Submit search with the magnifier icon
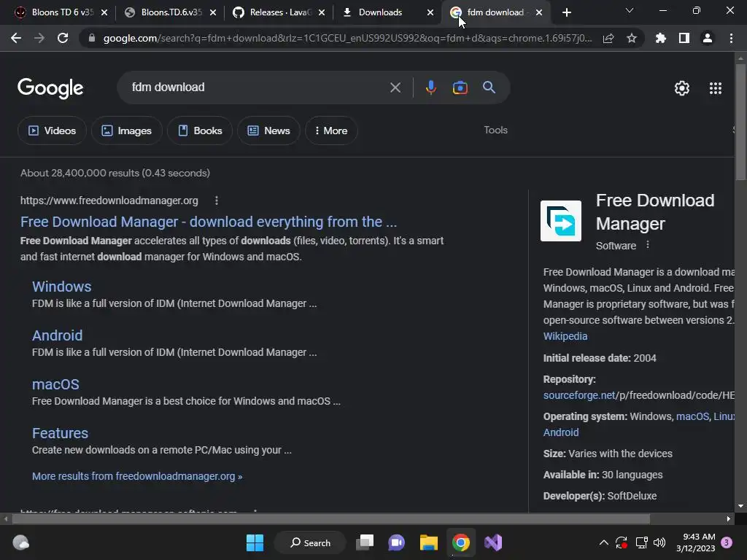This screenshot has height=560, width=747. coord(489,87)
